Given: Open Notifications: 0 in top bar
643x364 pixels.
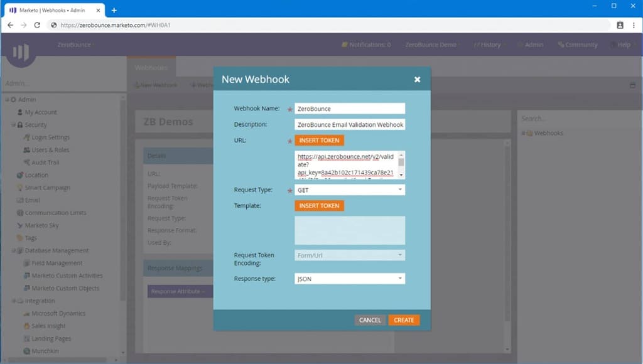Looking at the screenshot, I should click(366, 45).
